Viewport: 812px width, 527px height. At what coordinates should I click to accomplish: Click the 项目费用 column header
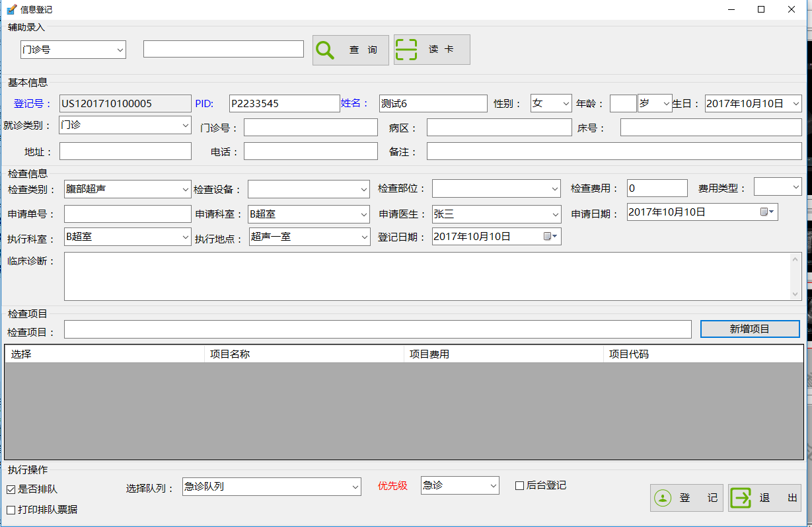[x=503, y=354]
